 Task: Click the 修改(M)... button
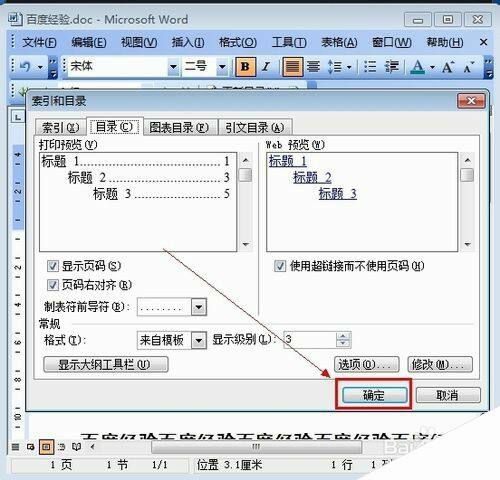[x=440, y=364]
